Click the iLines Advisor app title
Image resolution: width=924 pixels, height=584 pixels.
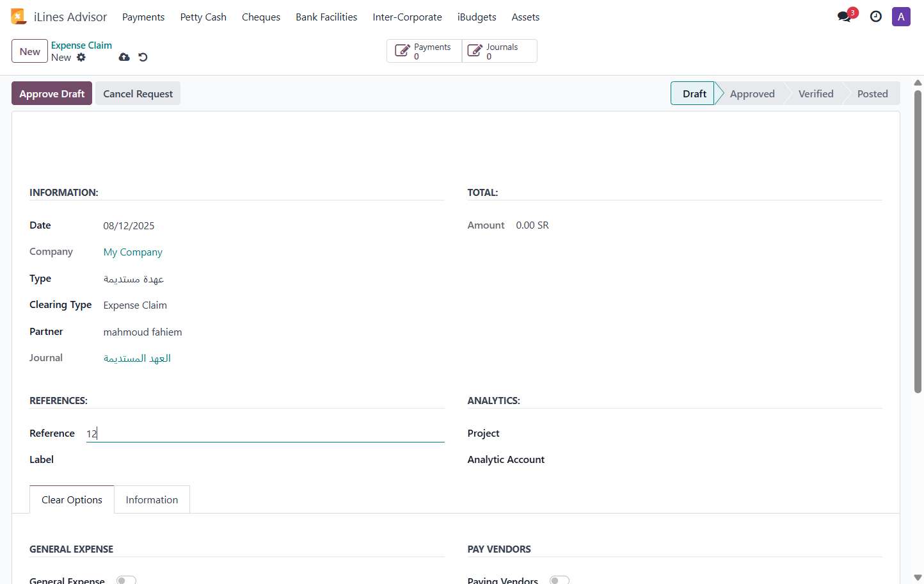click(x=70, y=17)
